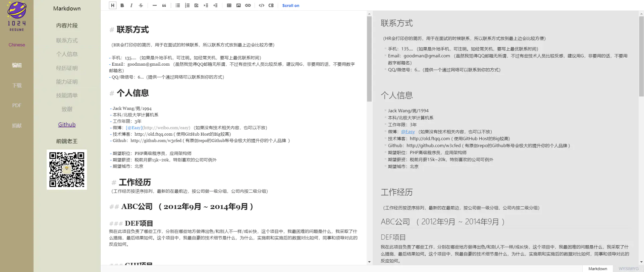
Task: Insert a blockquote
Action: pos(164,5)
